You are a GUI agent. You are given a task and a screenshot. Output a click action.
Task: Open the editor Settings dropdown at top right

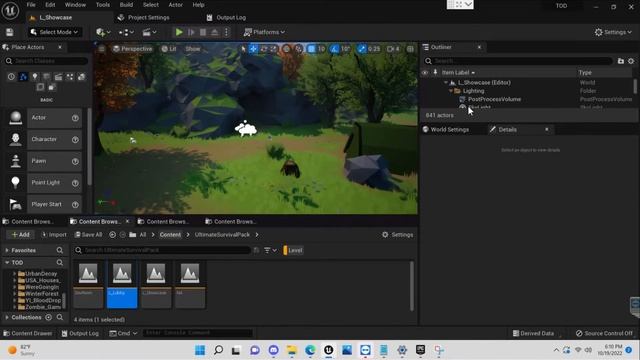point(613,32)
